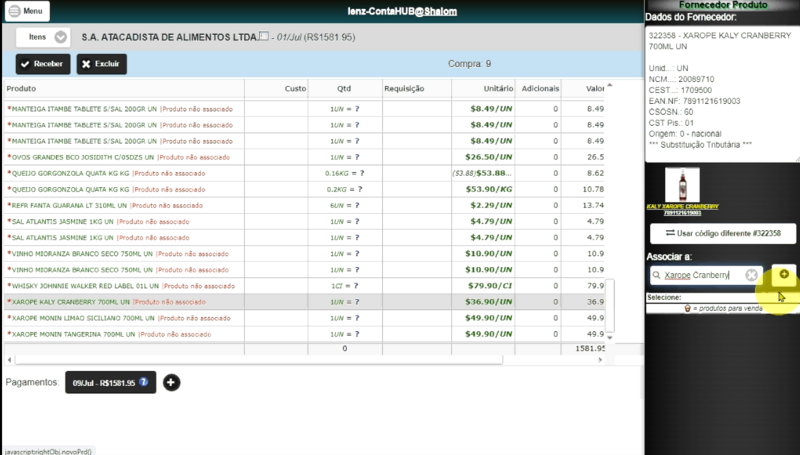Image resolution: width=800 pixels, height=455 pixels.
Task: Select the XAROPE KALY CRANBERRY 700ML row
Action: pos(304,302)
